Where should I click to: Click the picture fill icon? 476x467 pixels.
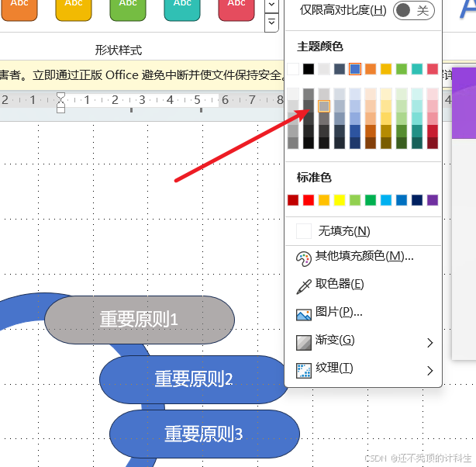(x=304, y=315)
